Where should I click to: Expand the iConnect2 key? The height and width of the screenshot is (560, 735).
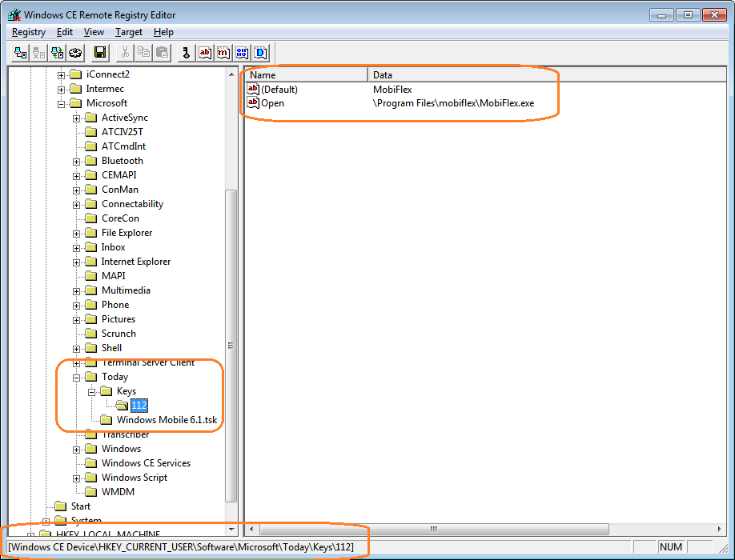(x=62, y=75)
